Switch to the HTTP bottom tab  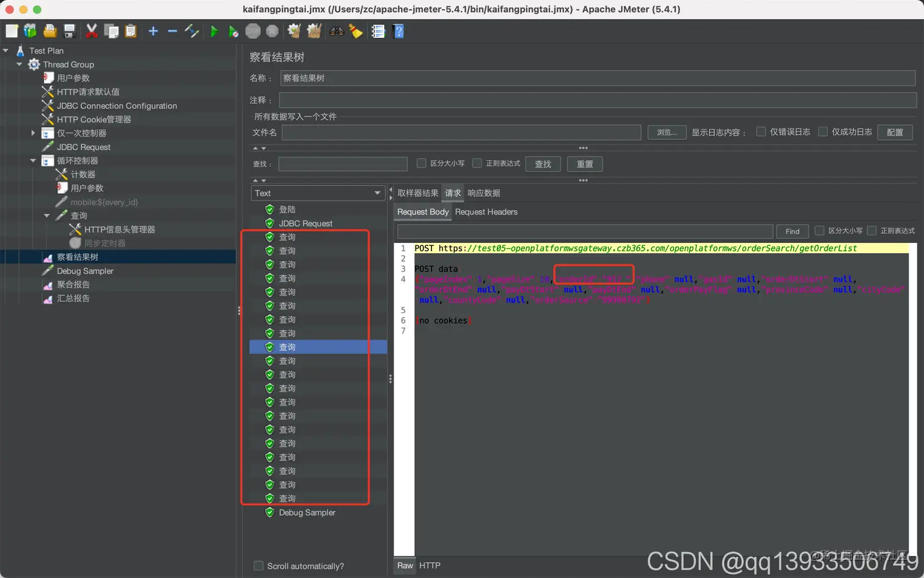coord(430,566)
